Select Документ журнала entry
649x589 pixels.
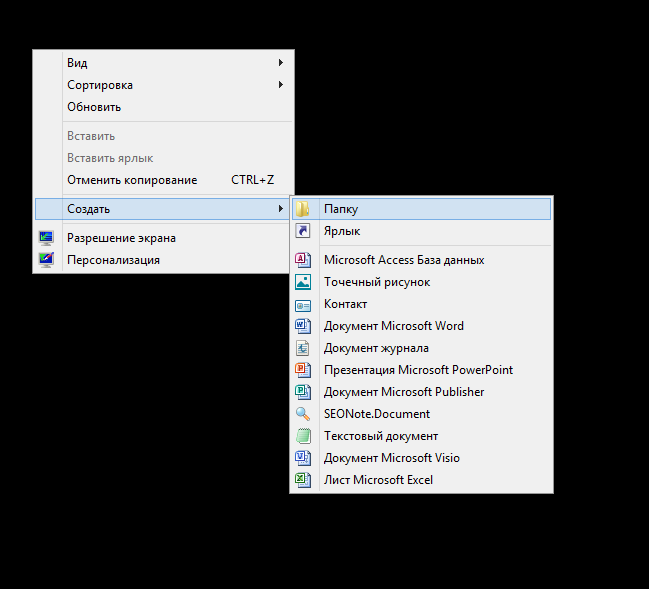(x=376, y=348)
